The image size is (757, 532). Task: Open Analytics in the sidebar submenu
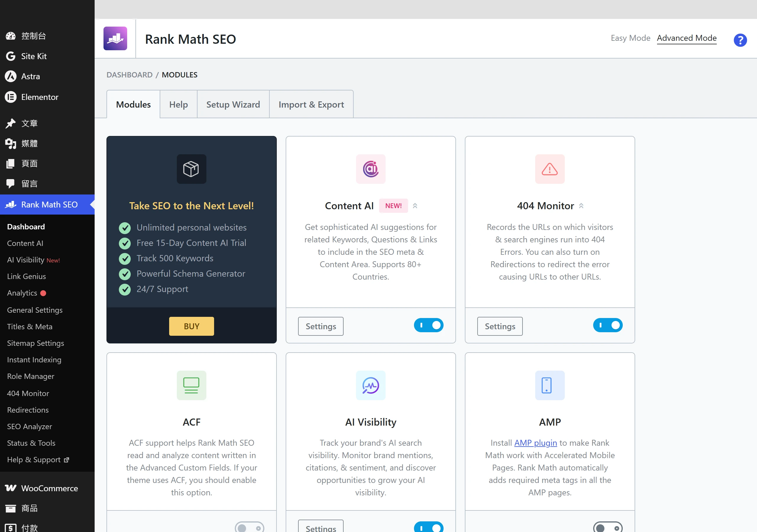coord(22,293)
